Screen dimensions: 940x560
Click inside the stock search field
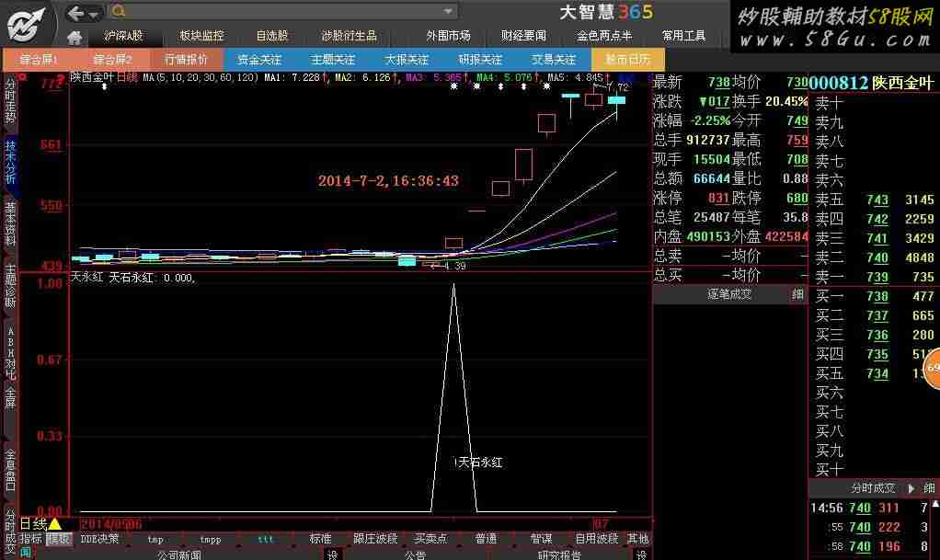[x=281, y=11]
